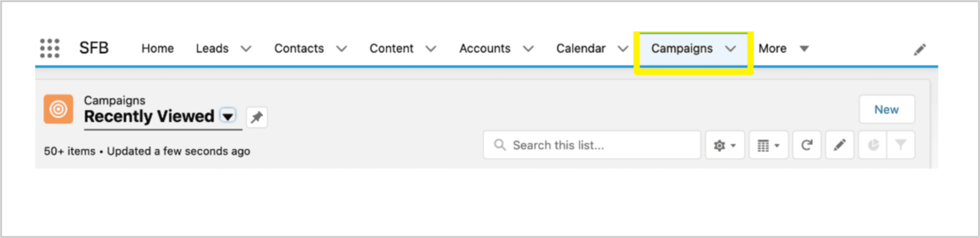Image resolution: width=980 pixels, height=238 pixels.
Task: Edit the navigation bar via pencil
Action: pos(920,50)
